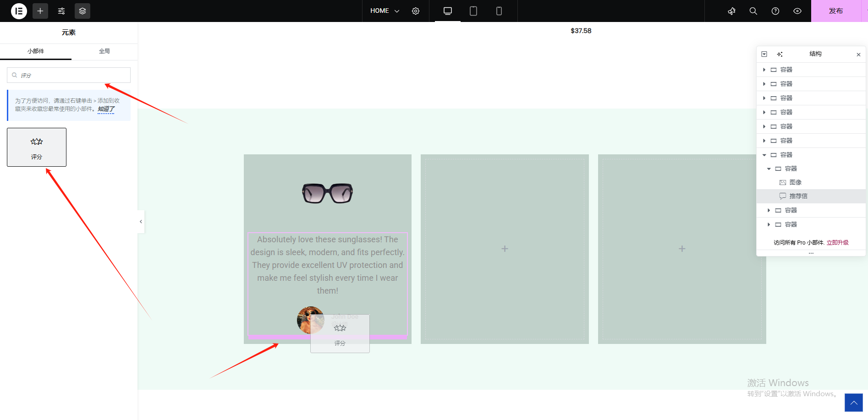Dismiss tip via 知道了 link
The height and width of the screenshot is (420, 868).
click(x=106, y=109)
